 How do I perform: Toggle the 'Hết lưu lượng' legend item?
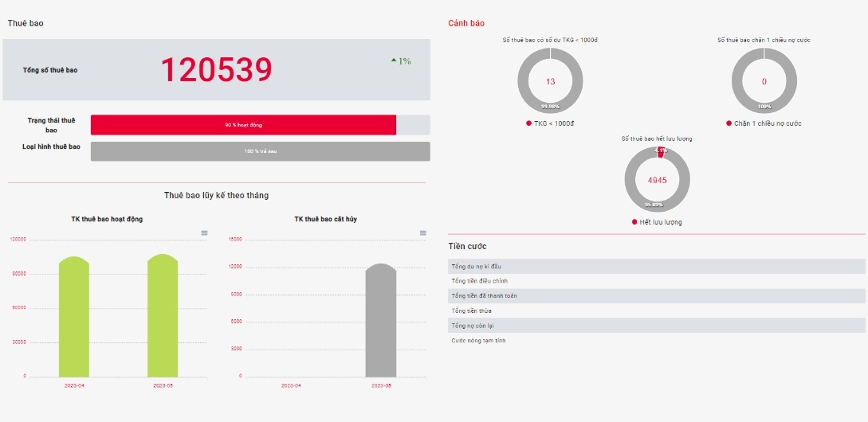point(657,222)
